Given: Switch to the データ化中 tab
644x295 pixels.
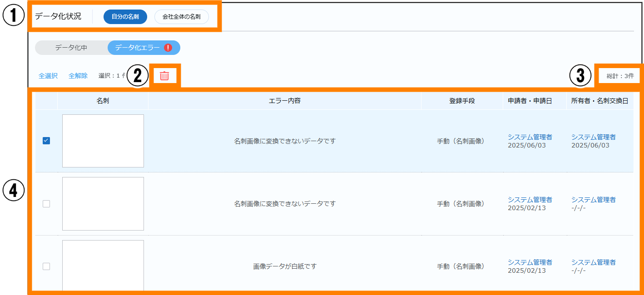Looking at the screenshot, I should (x=71, y=48).
